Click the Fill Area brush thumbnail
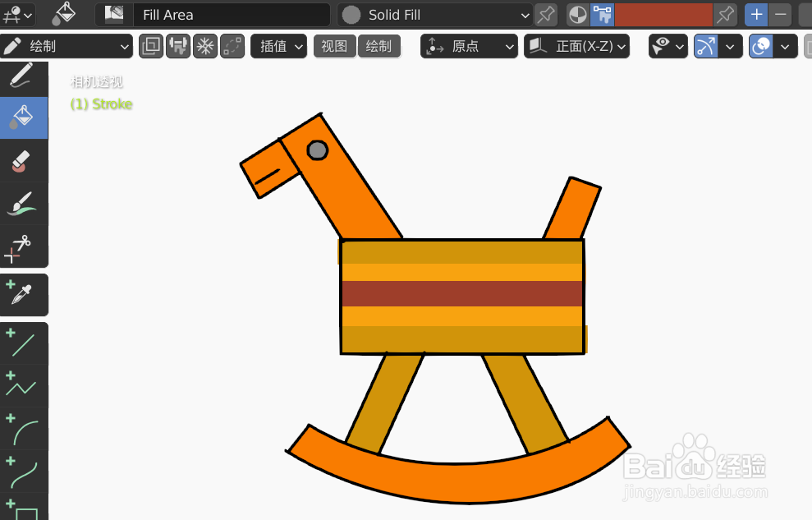812x520 pixels. pyautogui.click(x=114, y=15)
